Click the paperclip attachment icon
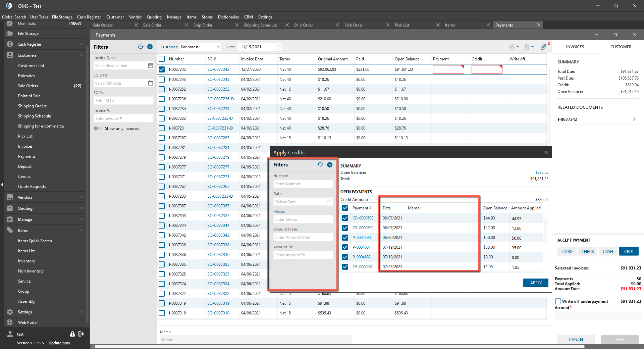The image size is (644, 349). [543, 47]
